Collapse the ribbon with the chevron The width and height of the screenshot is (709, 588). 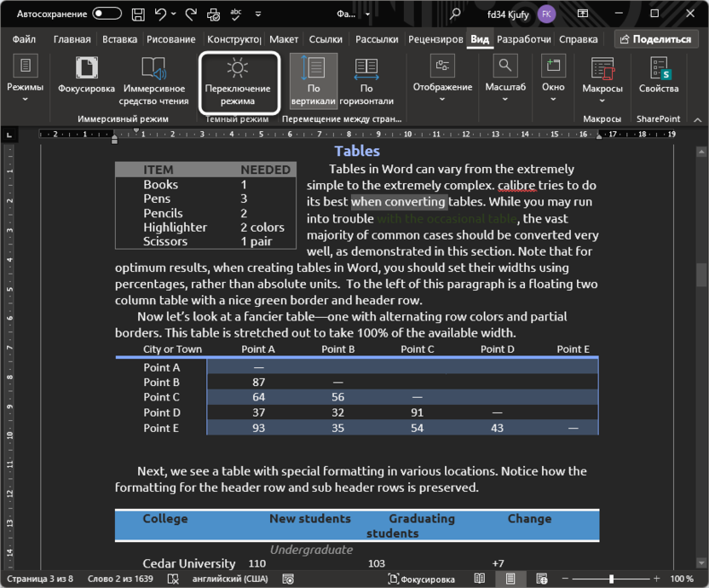(x=697, y=120)
